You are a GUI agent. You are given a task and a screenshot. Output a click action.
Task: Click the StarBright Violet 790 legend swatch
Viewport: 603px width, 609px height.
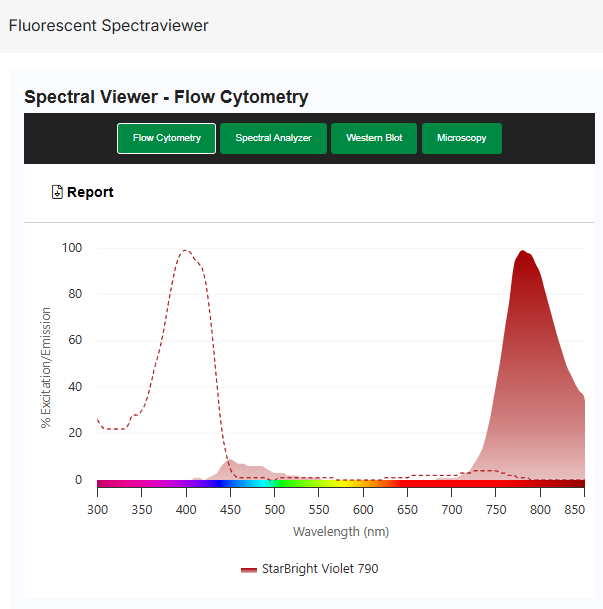click(249, 569)
